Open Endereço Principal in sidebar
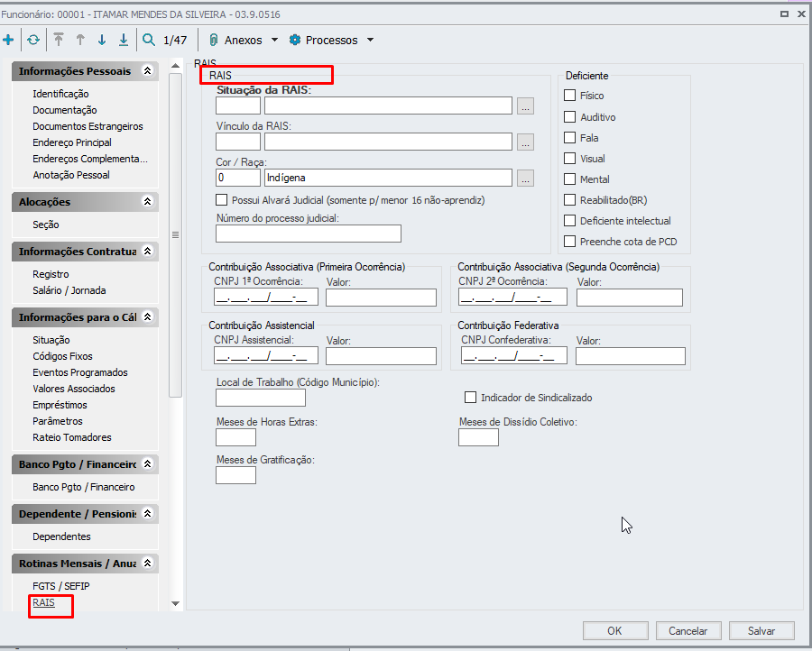This screenshot has height=651, width=812. [72, 142]
